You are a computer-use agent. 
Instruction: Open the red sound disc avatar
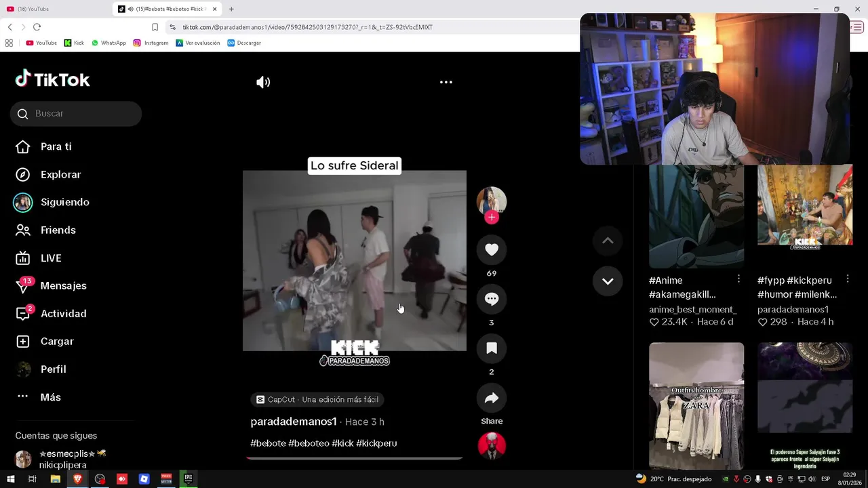(x=492, y=446)
